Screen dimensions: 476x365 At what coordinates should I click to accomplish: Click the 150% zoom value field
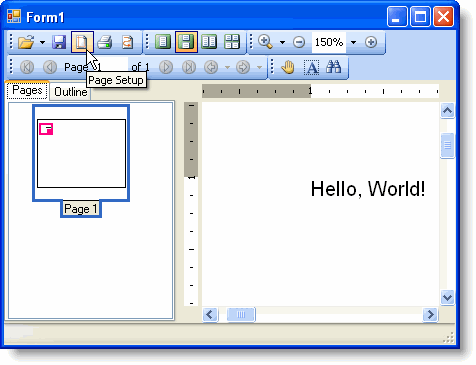pyautogui.click(x=329, y=42)
